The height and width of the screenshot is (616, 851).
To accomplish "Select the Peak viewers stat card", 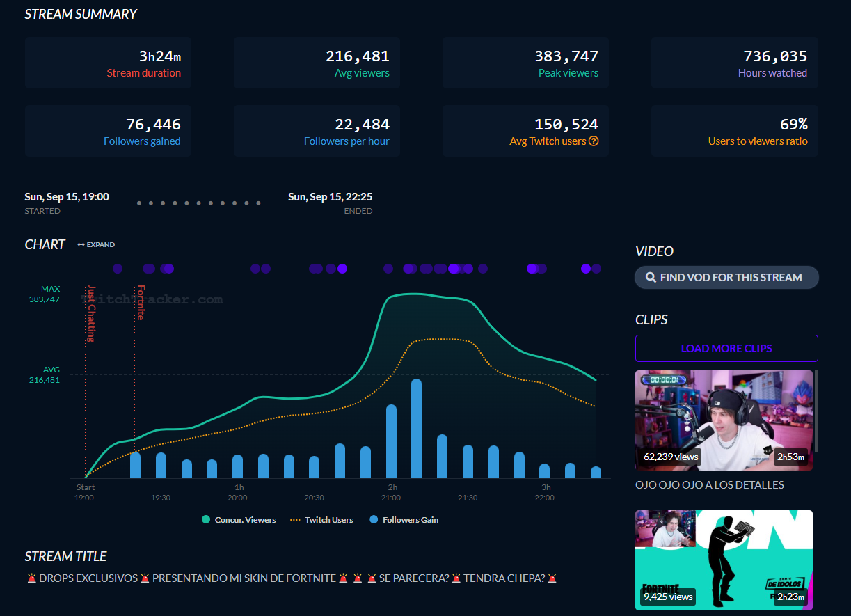I will point(525,63).
